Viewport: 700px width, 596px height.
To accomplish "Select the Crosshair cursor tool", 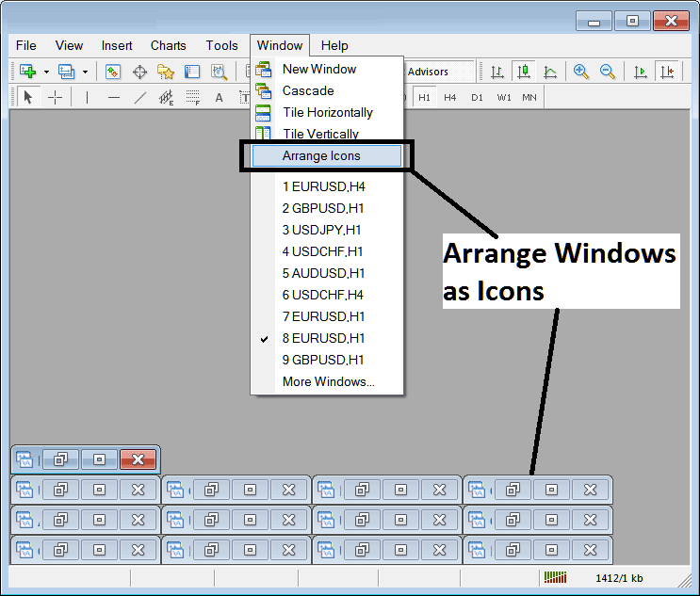I will tap(56, 97).
